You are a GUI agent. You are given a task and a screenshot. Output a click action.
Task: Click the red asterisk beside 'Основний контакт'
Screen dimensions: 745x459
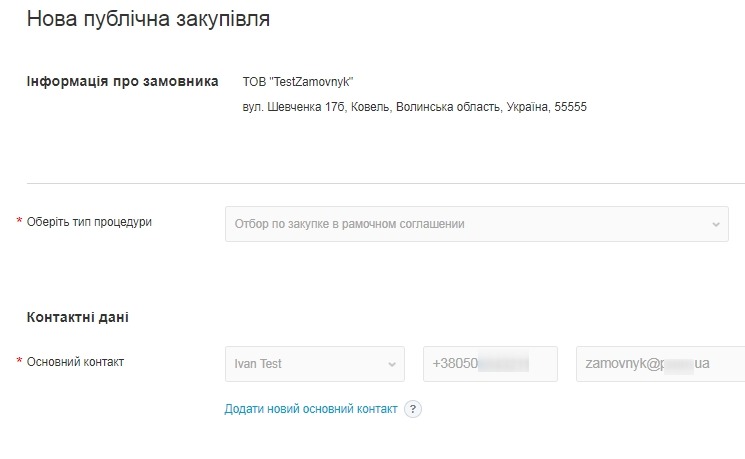tap(19, 362)
